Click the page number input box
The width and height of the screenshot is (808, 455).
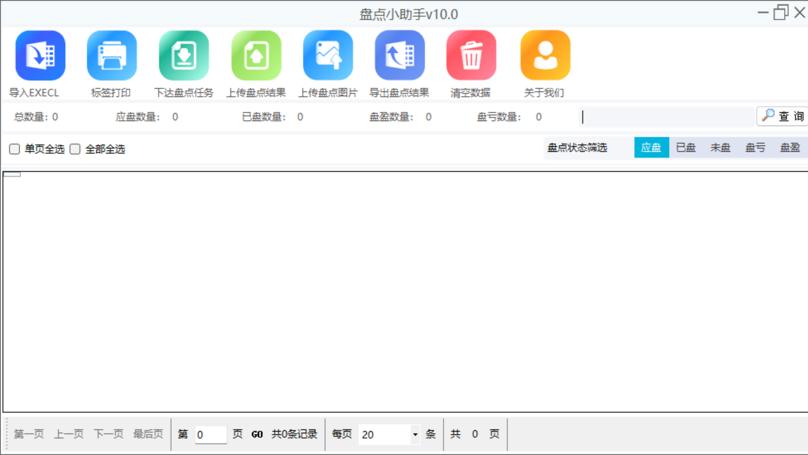click(x=211, y=434)
